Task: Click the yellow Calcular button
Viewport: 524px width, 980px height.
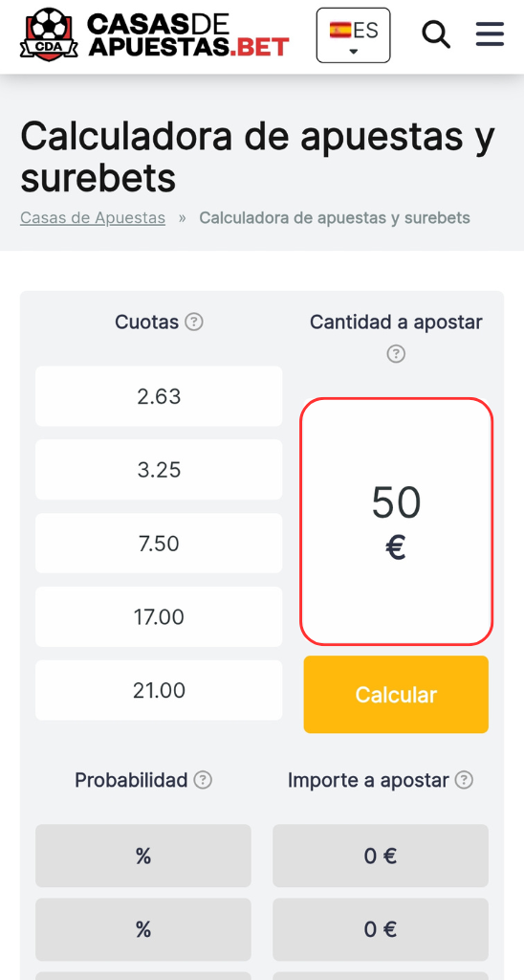Action: tap(396, 695)
